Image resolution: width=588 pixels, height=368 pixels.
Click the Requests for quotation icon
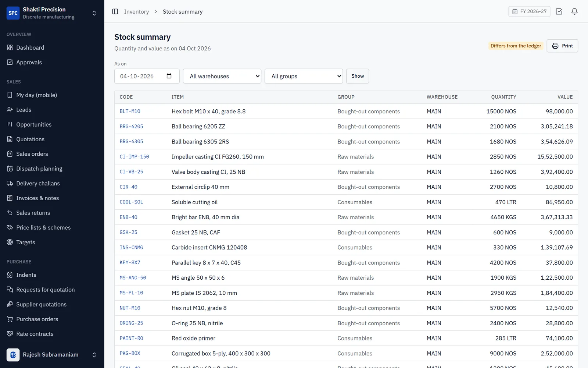coord(10,290)
